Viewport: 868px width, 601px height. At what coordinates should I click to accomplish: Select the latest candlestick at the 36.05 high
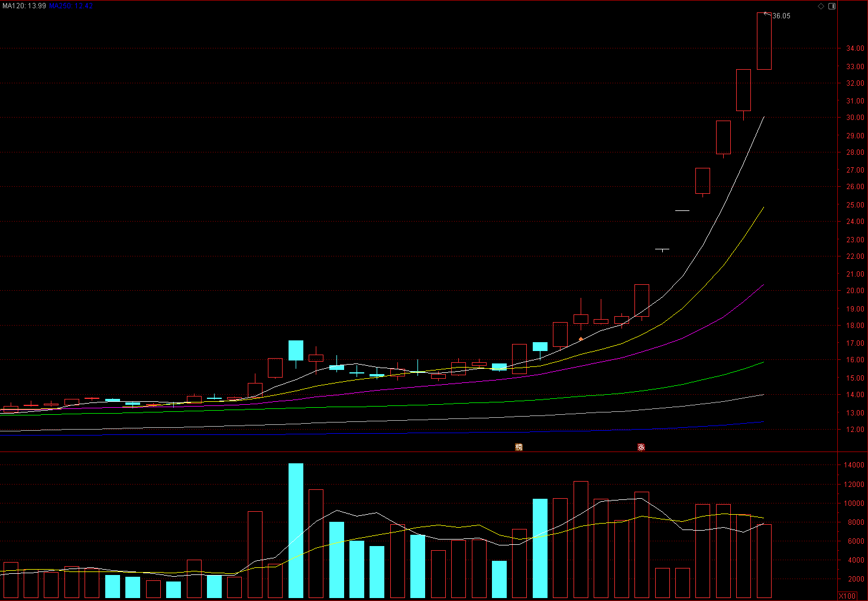pyautogui.click(x=764, y=41)
